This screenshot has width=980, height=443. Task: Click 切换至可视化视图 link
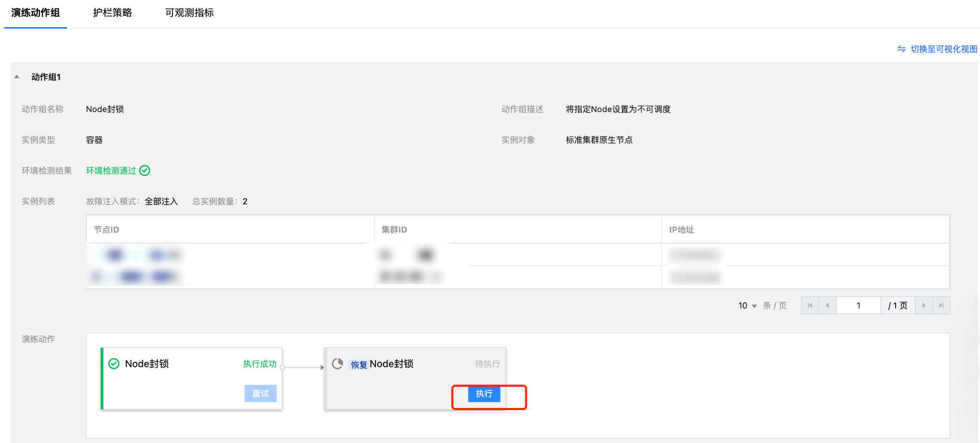(x=943, y=49)
